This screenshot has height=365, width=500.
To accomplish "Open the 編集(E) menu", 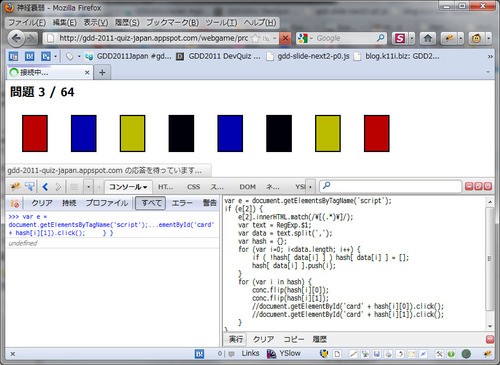I will point(64,23).
